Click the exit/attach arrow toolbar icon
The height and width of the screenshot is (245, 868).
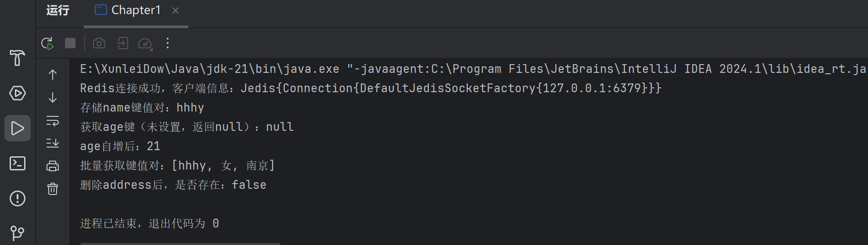(x=122, y=43)
